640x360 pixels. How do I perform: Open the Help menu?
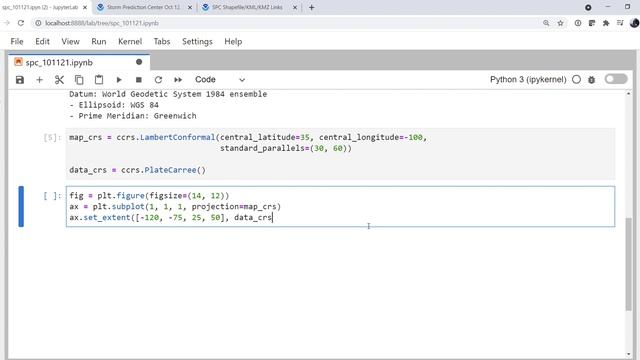(233, 42)
